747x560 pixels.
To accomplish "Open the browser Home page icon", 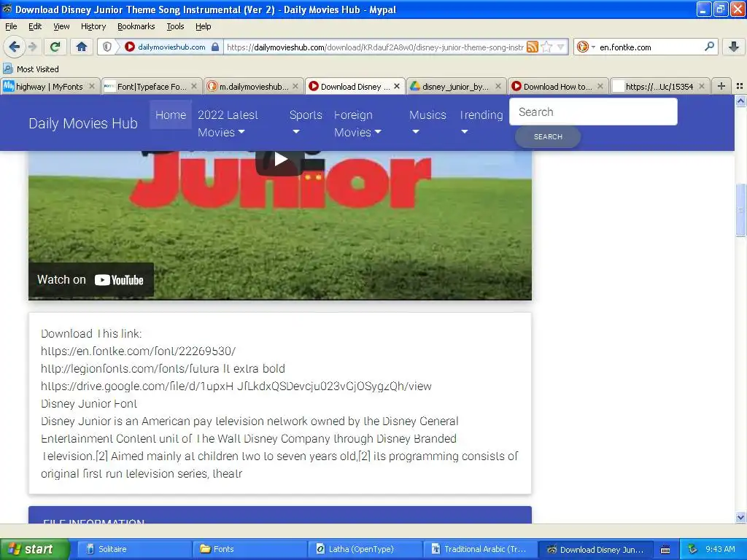I will click(x=82, y=47).
